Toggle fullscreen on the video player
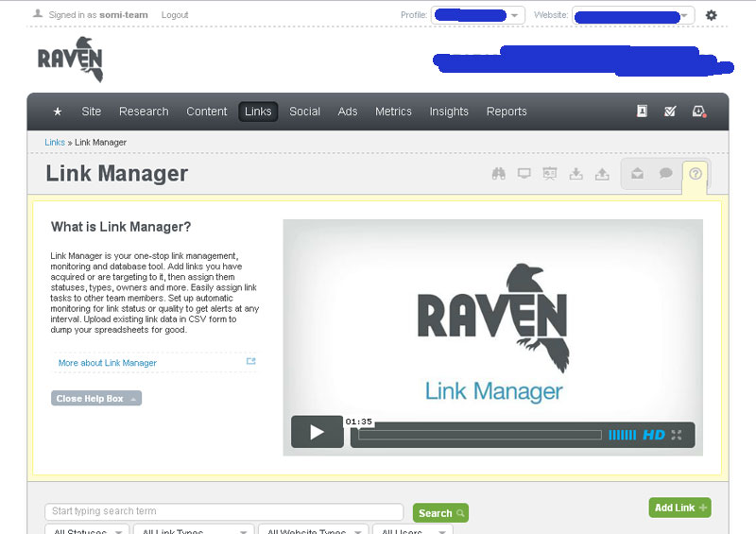 [x=677, y=436]
